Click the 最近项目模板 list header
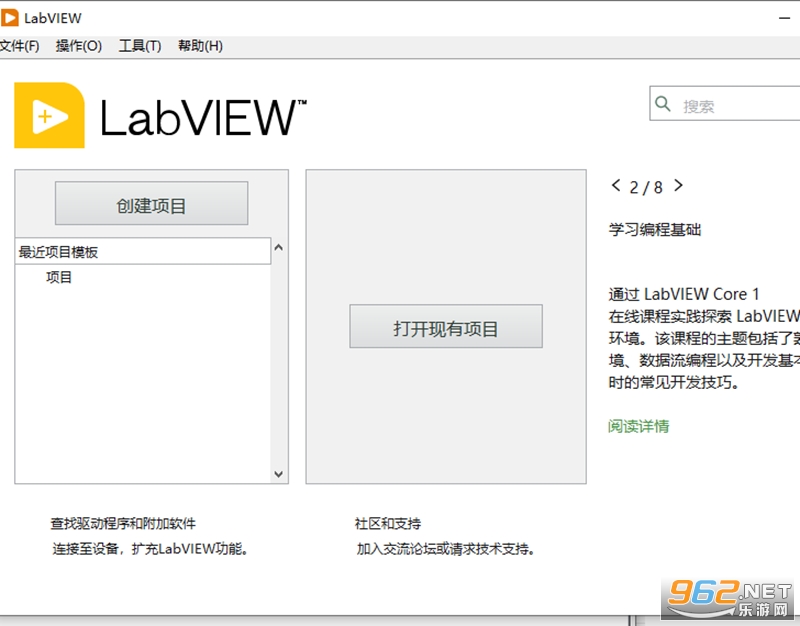The width and height of the screenshot is (800, 626). click(143, 251)
